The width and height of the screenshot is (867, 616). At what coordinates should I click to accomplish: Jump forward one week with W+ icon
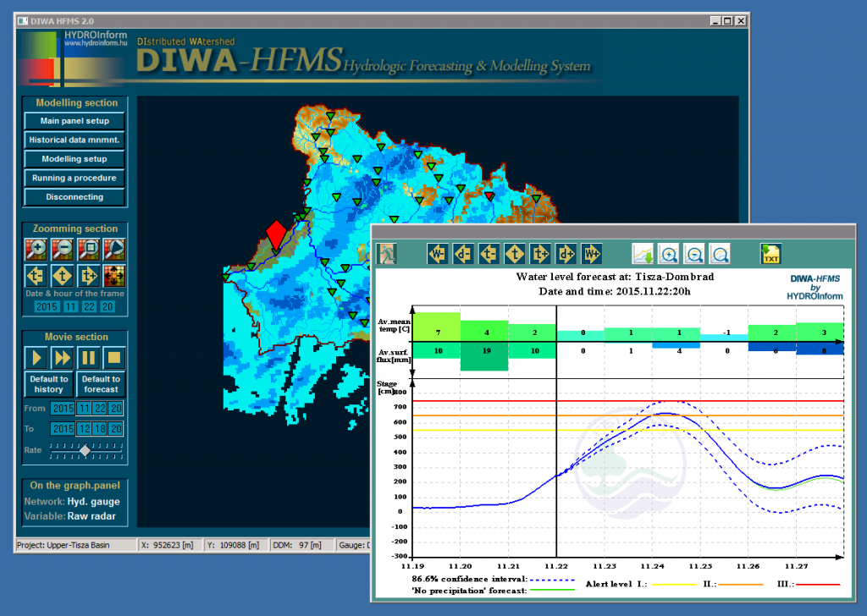coord(591,254)
